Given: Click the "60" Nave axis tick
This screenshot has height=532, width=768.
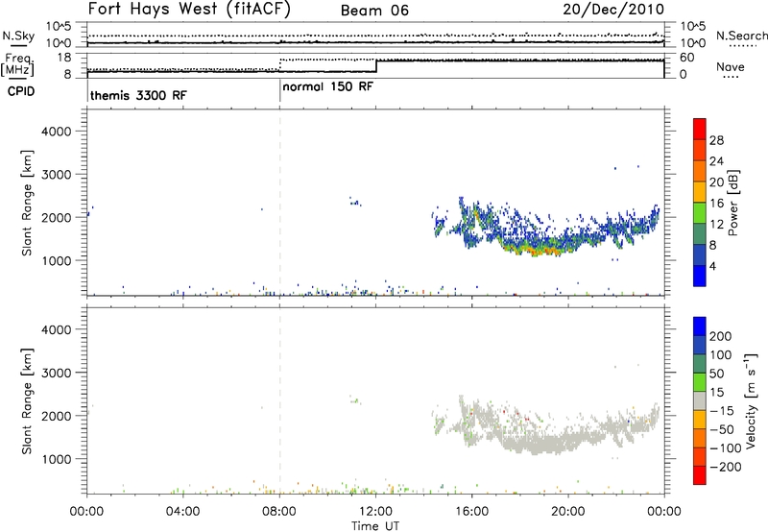Looking at the screenshot, I should [x=687, y=58].
